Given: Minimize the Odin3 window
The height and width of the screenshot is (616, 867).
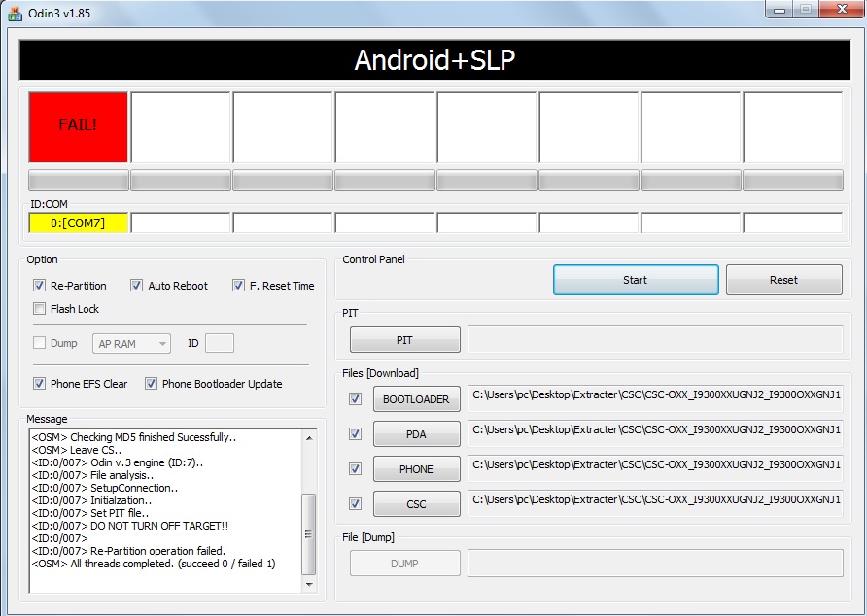Looking at the screenshot, I should coord(780,10).
